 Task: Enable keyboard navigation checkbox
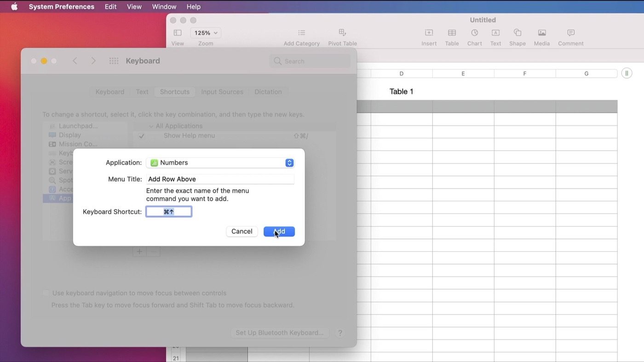(x=46, y=293)
